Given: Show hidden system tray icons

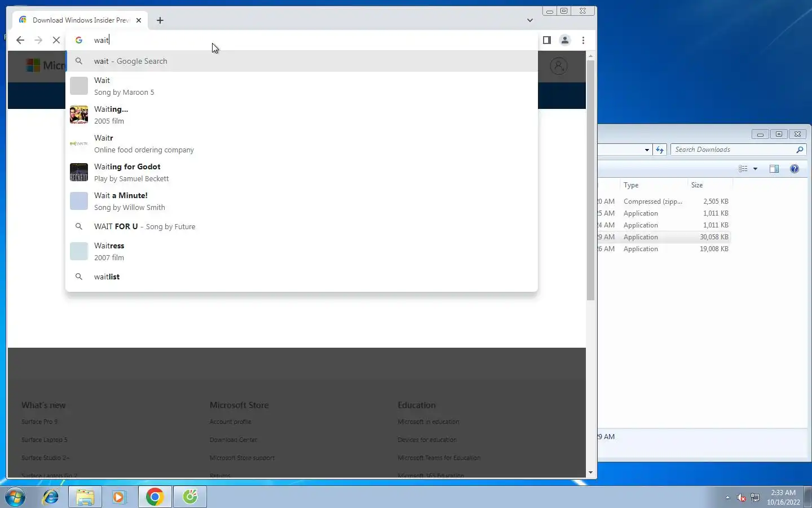Looking at the screenshot, I should 727,497.
